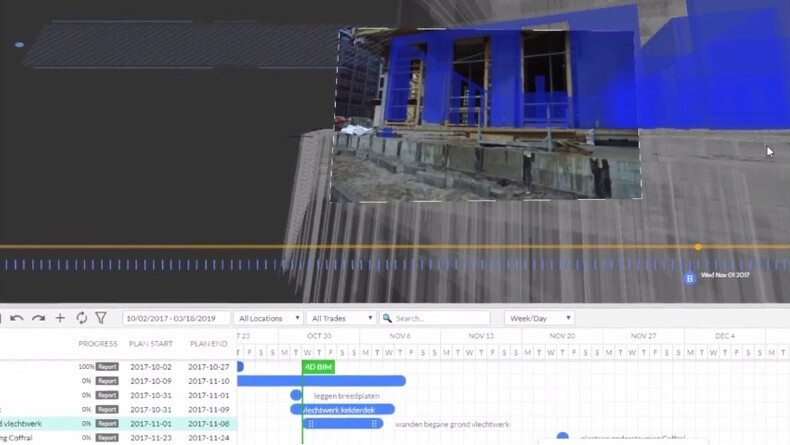
Task: Edit the date range 10/02/2017 - 03/18/2019 field
Action: click(175, 318)
